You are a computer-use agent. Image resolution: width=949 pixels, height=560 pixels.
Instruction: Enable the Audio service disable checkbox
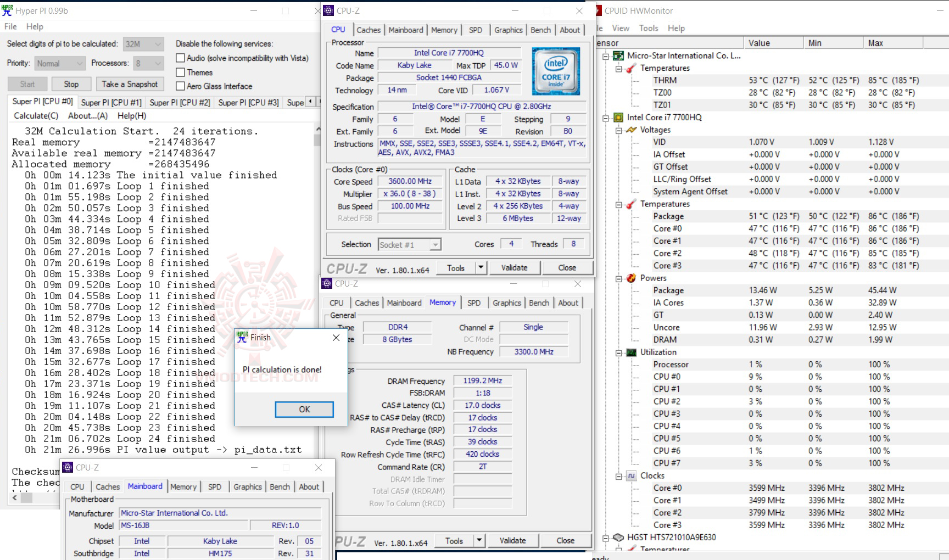pyautogui.click(x=180, y=58)
